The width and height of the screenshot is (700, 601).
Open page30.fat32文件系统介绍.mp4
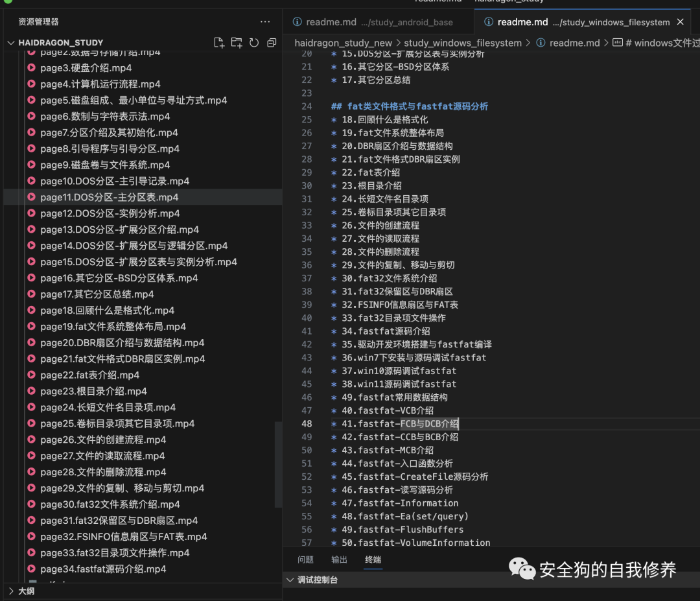click(110, 504)
